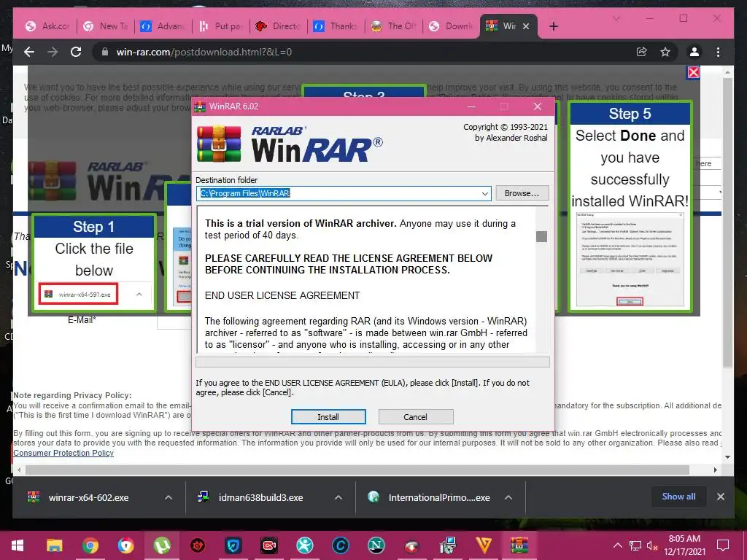Viewport: 747px width, 560px height.
Task: Switch to the Put pas browser tab
Action: [222, 26]
